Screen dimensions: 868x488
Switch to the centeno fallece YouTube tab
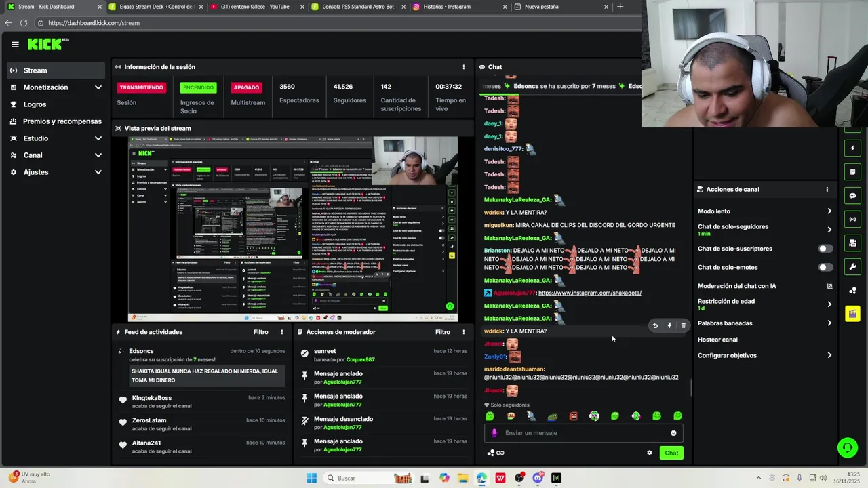[258, 7]
